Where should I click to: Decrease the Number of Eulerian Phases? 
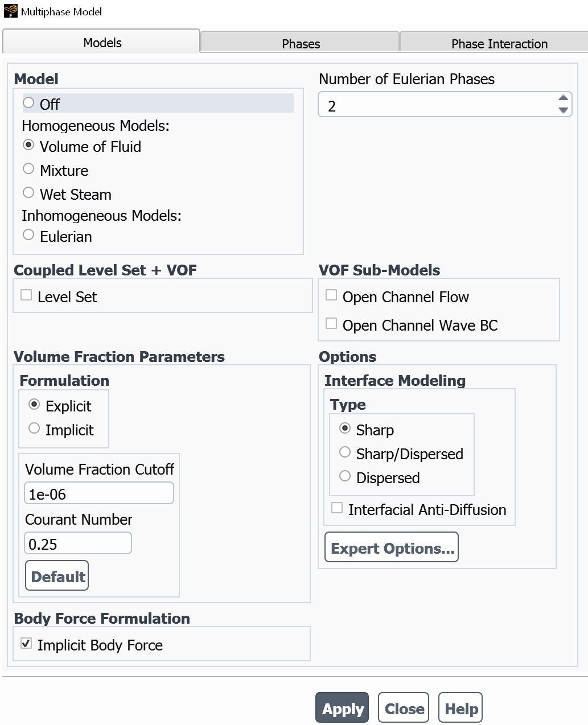pyautogui.click(x=563, y=110)
